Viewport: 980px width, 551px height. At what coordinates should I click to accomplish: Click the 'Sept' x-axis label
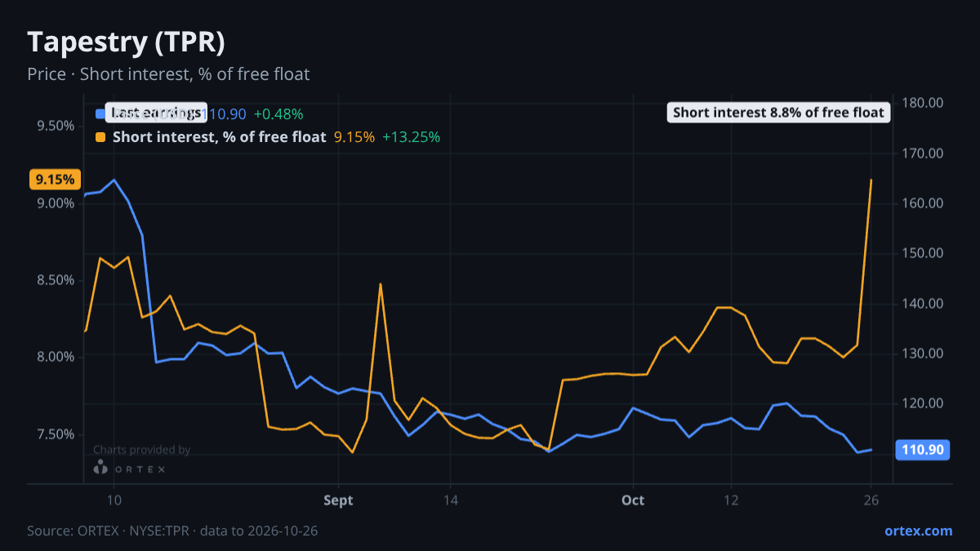point(338,500)
